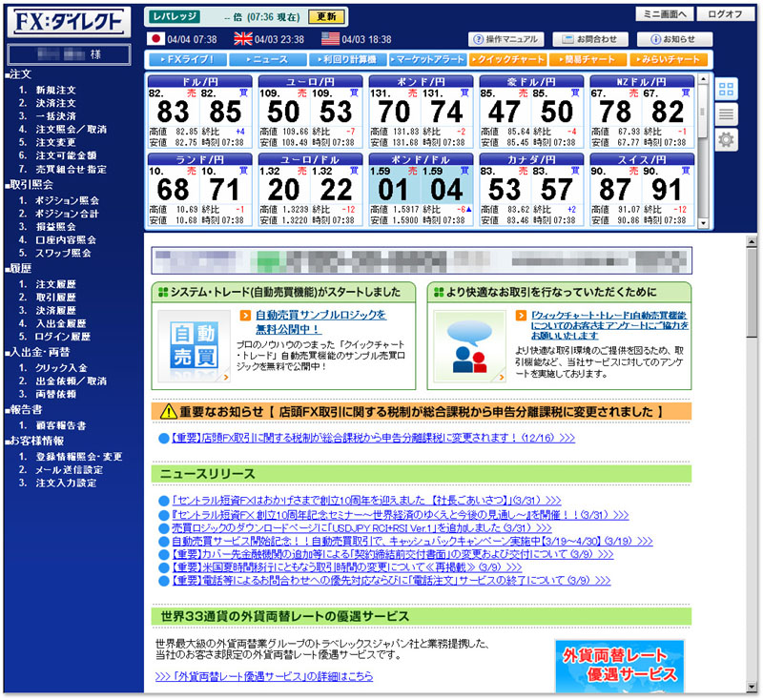Refresh leverage with 更新 button
The image size is (763, 700).
click(326, 17)
